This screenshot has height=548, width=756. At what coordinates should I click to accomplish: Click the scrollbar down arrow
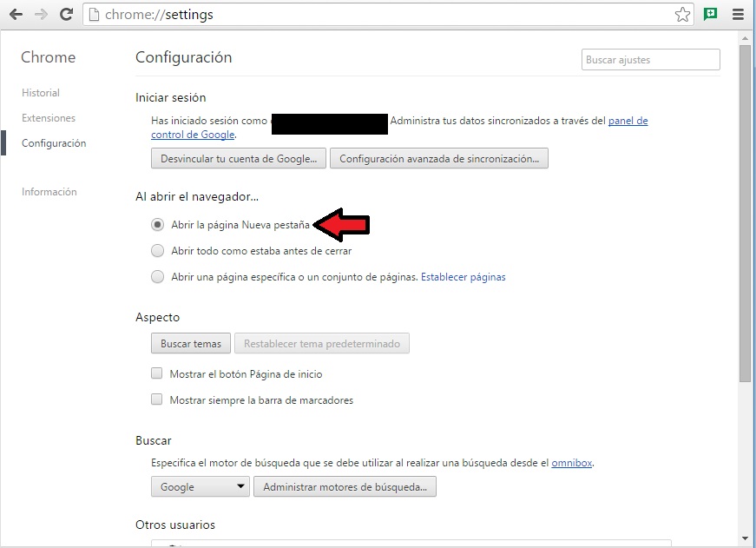coord(746,538)
